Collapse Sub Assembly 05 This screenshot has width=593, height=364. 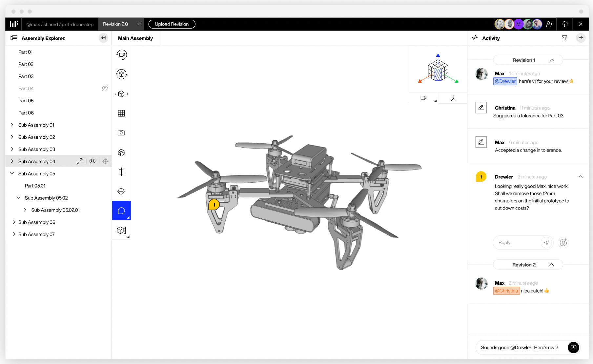(12, 173)
